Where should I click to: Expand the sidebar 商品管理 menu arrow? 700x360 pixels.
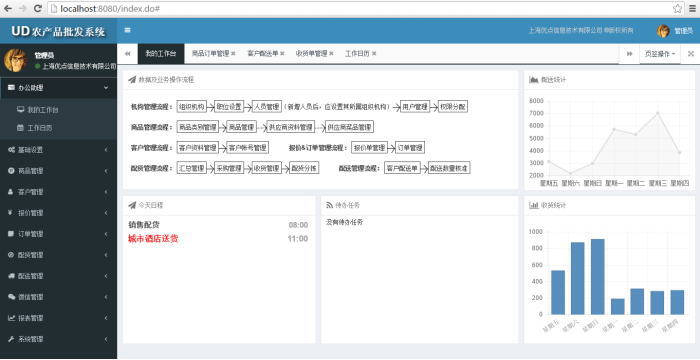[x=106, y=171]
